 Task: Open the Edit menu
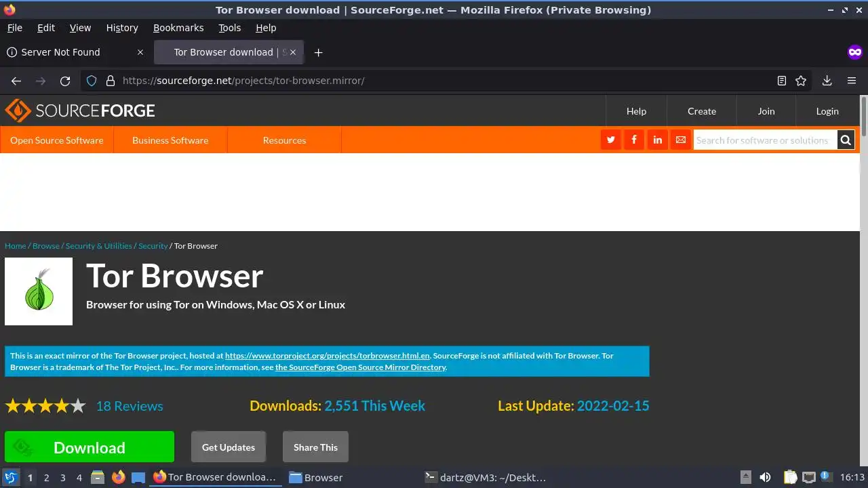click(x=46, y=28)
